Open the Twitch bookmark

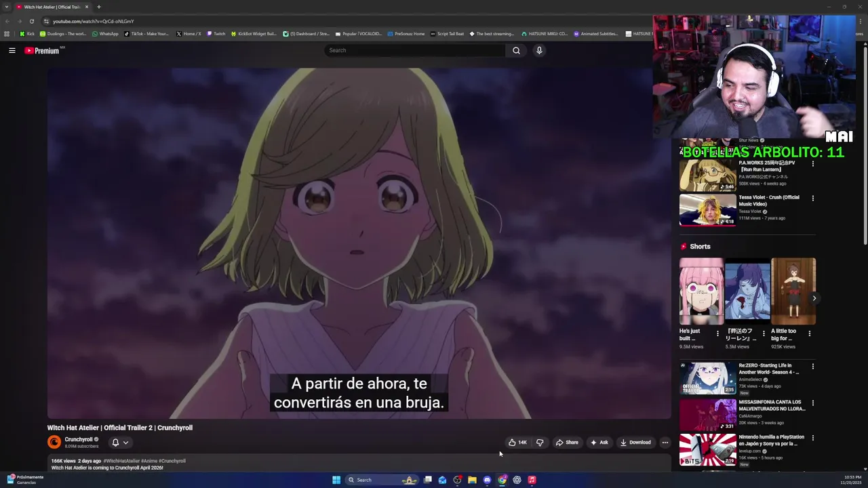pyautogui.click(x=216, y=33)
